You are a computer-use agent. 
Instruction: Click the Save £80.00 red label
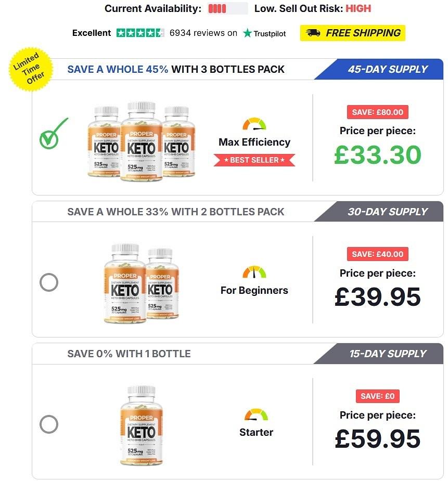pos(377,112)
